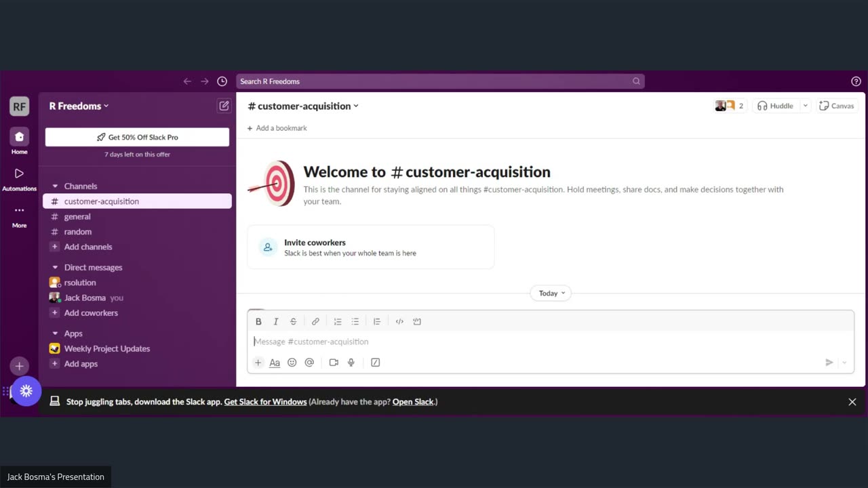The image size is (868, 488).
Task: Open the #customer-acquisition channel details dropdown
Action: (x=303, y=106)
